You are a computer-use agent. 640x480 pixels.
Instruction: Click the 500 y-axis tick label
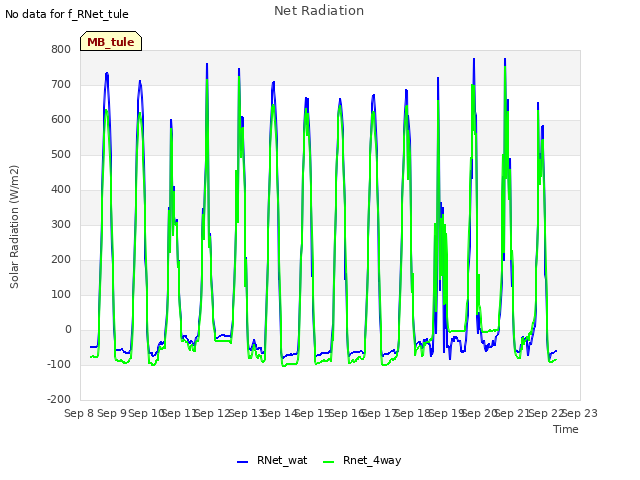tap(61, 155)
